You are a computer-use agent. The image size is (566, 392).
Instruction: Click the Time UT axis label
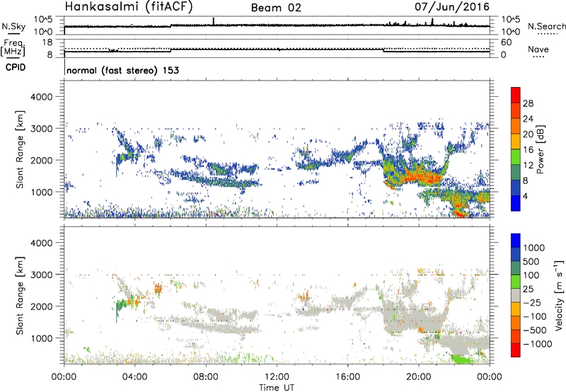click(x=277, y=388)
